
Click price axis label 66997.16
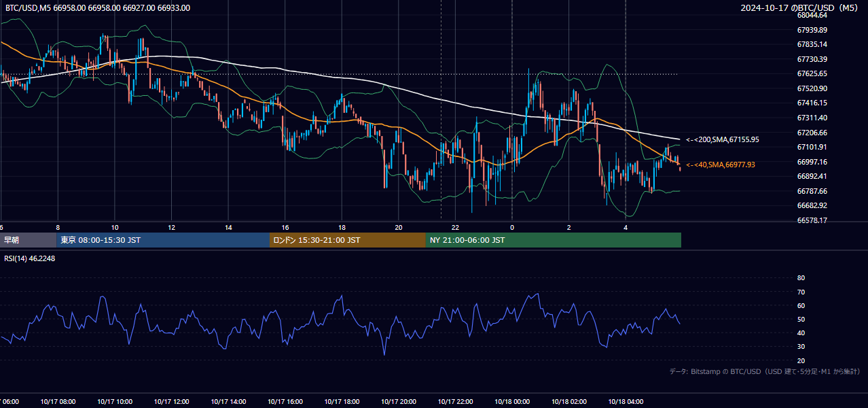click(x=812, y=162)
